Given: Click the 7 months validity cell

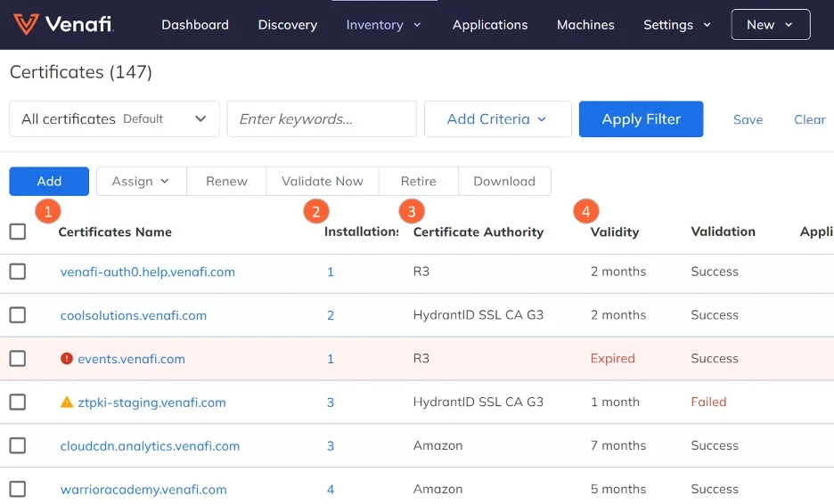Looking at the screenshot, I should (618, 445).
